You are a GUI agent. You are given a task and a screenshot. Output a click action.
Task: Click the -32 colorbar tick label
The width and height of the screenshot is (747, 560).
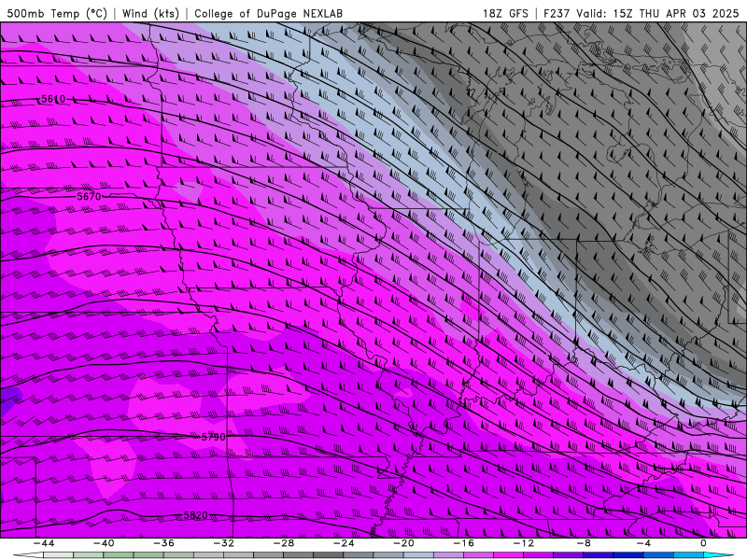(224, 543)
